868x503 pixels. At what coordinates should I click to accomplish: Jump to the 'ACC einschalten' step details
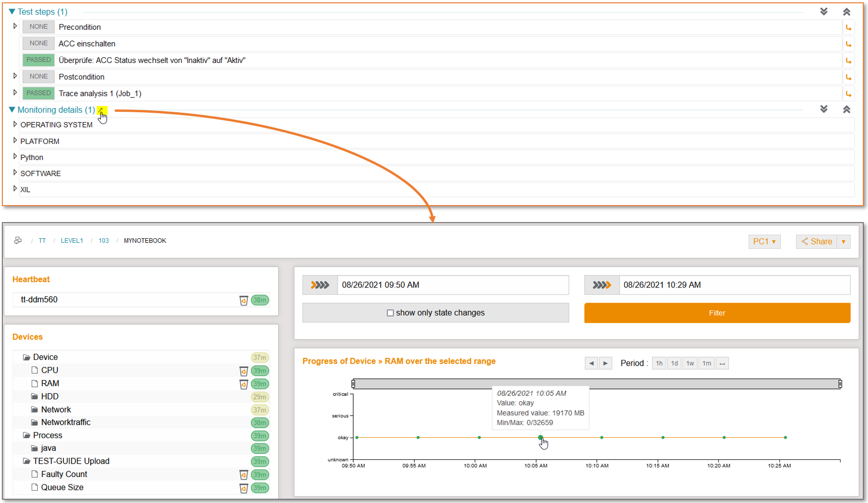click(849, 44)
